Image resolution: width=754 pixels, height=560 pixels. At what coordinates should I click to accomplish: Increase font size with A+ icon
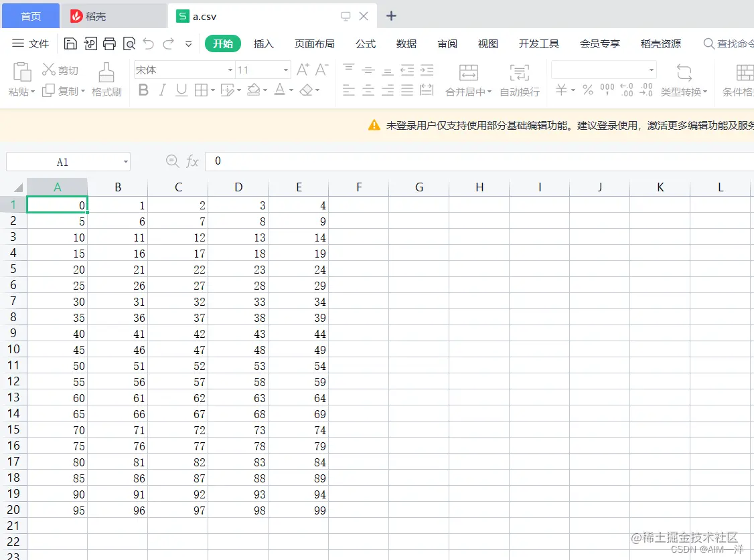click(303, 70)
